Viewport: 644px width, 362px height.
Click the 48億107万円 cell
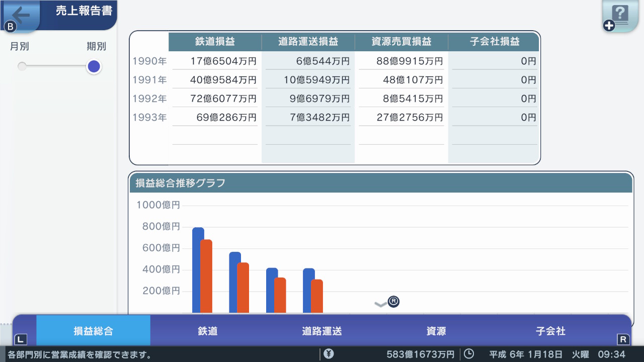pos(413,80)
